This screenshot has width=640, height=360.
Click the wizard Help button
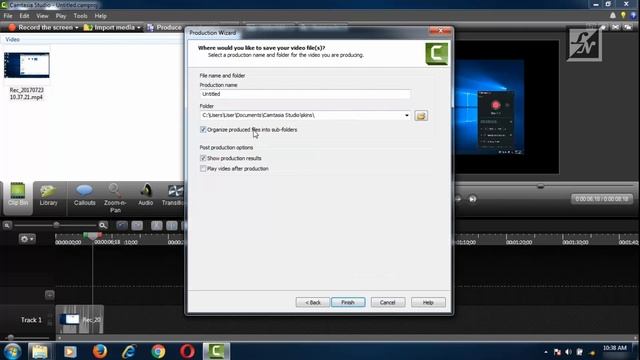tap(428, 302)
